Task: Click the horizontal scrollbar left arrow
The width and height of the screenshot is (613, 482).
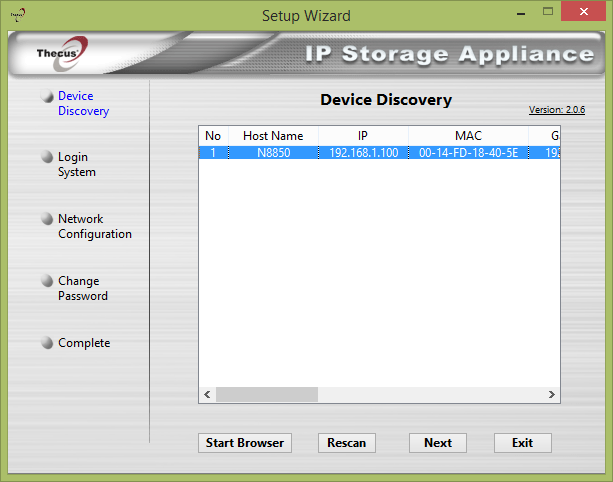Action: pyautogui.click(x=207, y=394)
